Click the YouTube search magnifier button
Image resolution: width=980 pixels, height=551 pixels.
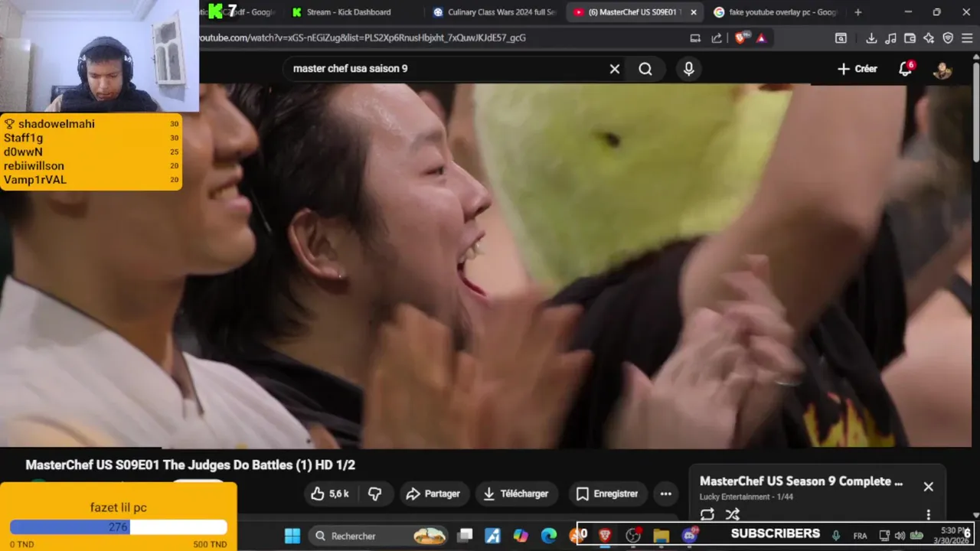click(x=645, y=69)
